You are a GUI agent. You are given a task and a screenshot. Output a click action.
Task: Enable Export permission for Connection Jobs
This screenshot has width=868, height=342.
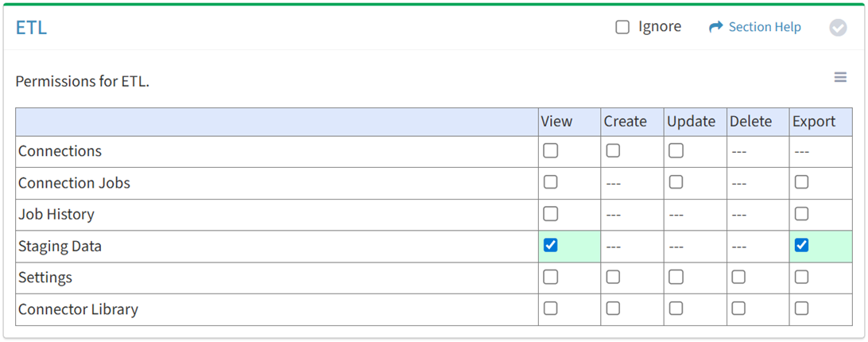point(801,182)
